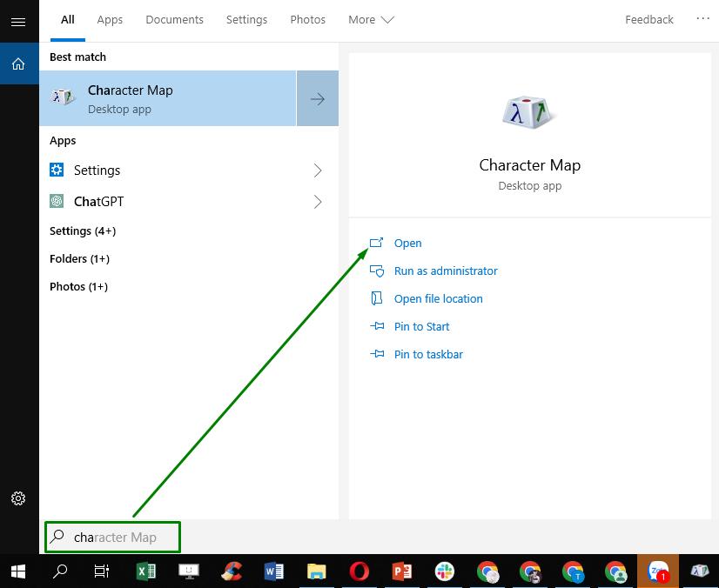The width and height of the screenshot is (719, 588).
Task: Open the three-dot options menu
Action: 702,19
